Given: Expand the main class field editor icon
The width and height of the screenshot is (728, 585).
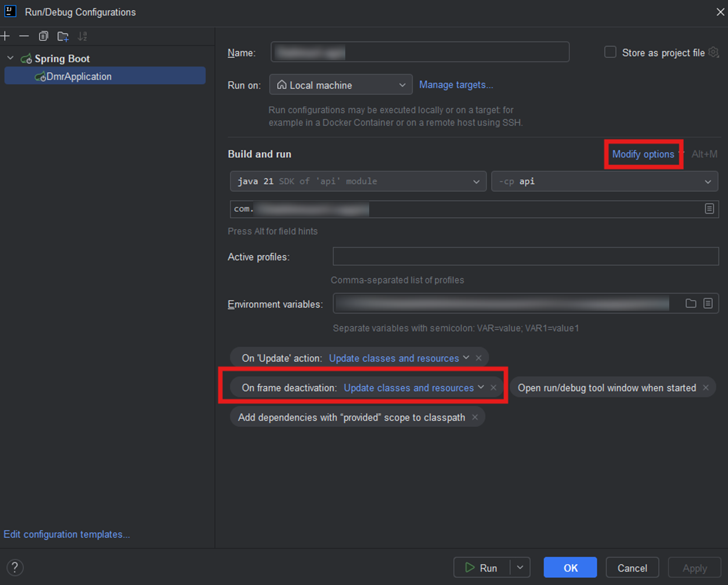Looking at the screenshot, I should 709,209.
